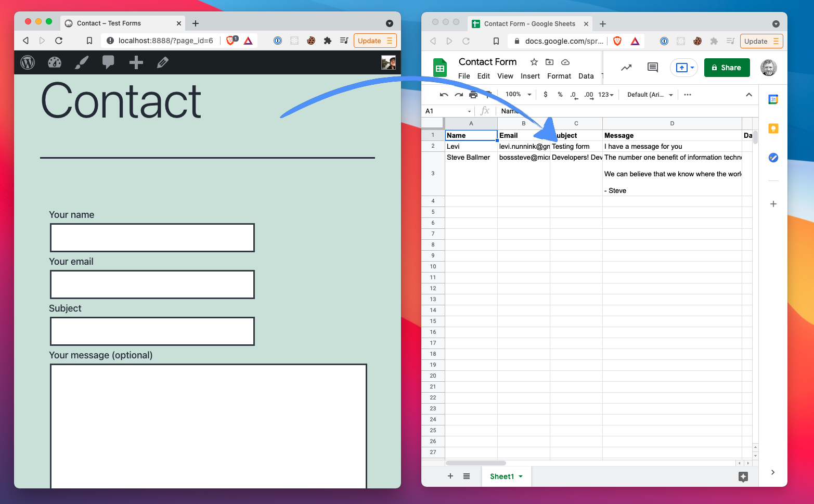Image resolution: width=814 pixels, height=504 pixels.
Task: Open the user avatar in WordPress admin bar
Action: click(389, 62)
